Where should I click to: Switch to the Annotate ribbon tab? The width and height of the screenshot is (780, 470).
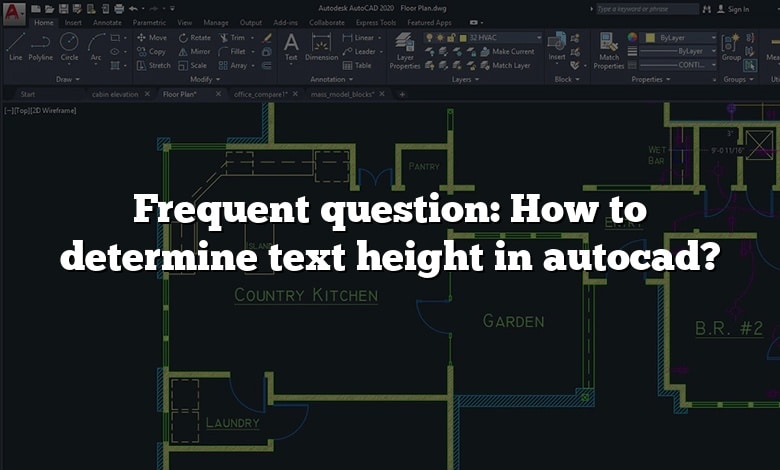[107, 21]
